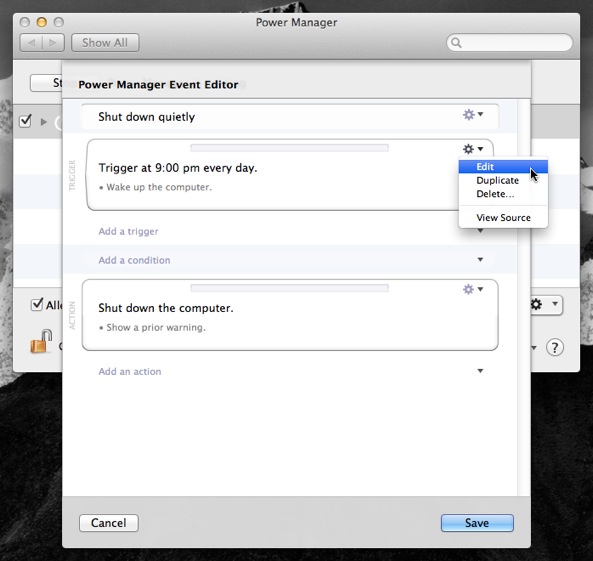593x561 pixels.
Task: Open the Add an action dropdown arrow
Action: click(x=480, y=371)
